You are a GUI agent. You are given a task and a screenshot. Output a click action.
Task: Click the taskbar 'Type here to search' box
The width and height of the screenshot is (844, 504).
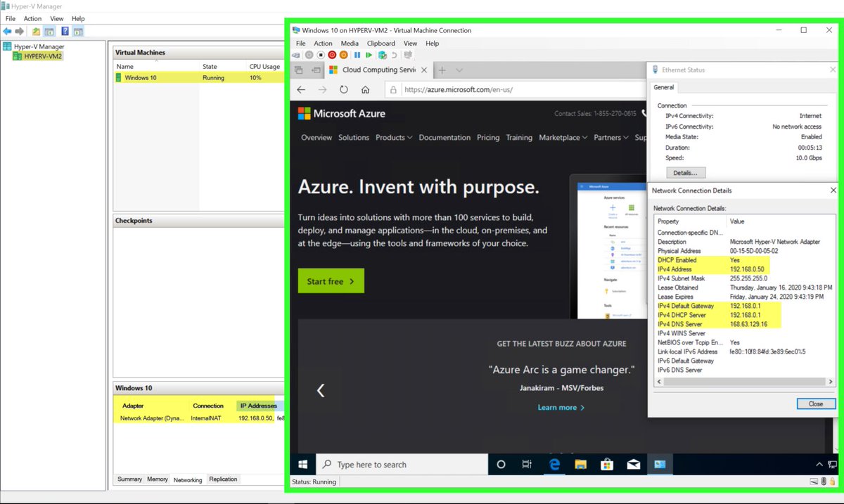pyautogui.click(x=402, y=465)
